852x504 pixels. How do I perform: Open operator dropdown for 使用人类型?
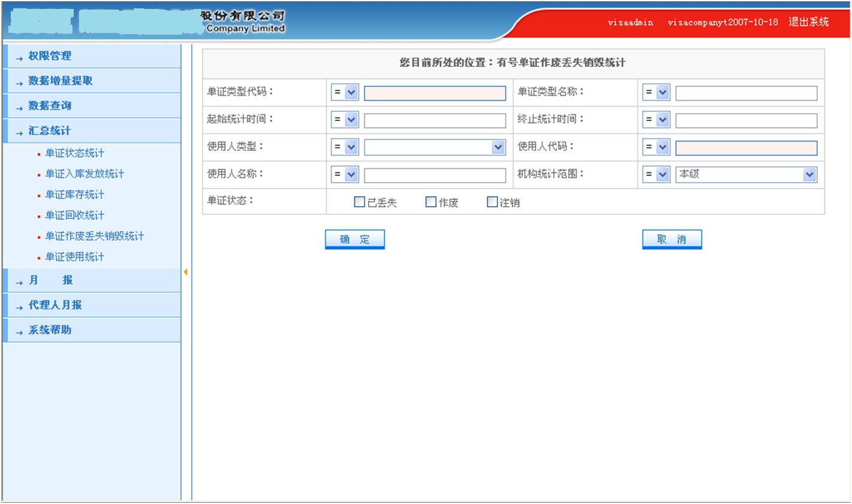[345, 147]
